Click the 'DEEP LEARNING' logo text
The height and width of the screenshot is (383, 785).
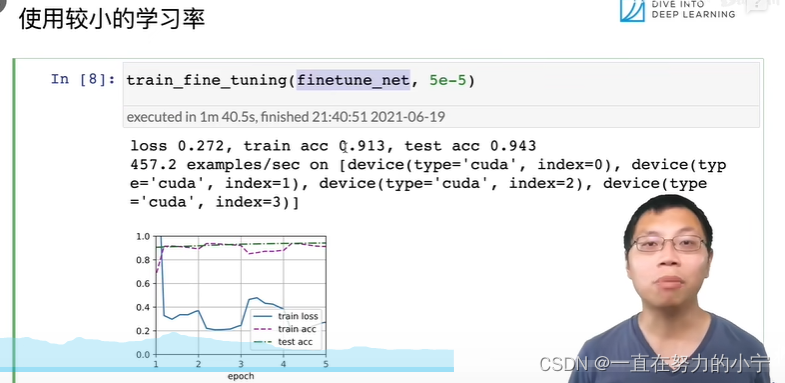[693, 15]
